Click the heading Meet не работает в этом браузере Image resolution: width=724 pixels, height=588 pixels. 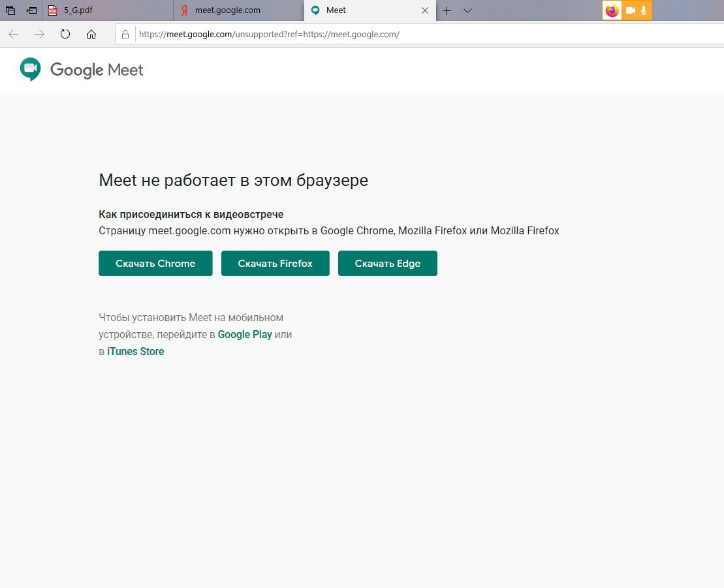233,181
